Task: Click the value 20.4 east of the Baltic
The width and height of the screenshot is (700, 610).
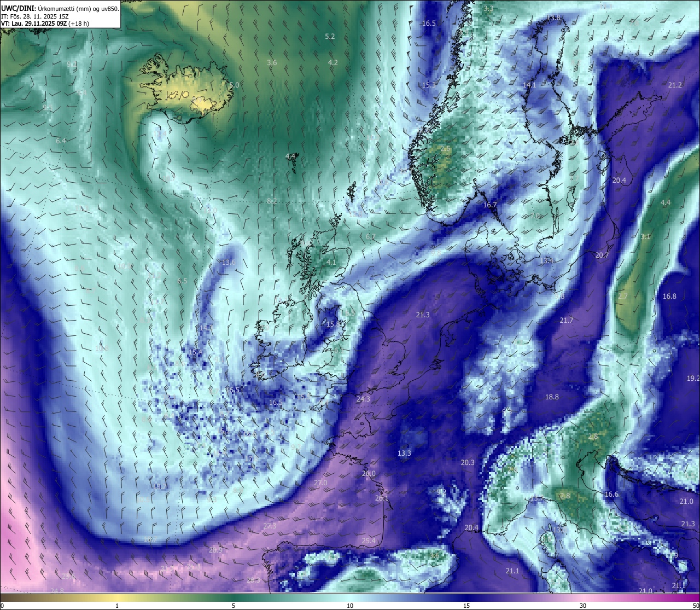Action: [619, 180]
